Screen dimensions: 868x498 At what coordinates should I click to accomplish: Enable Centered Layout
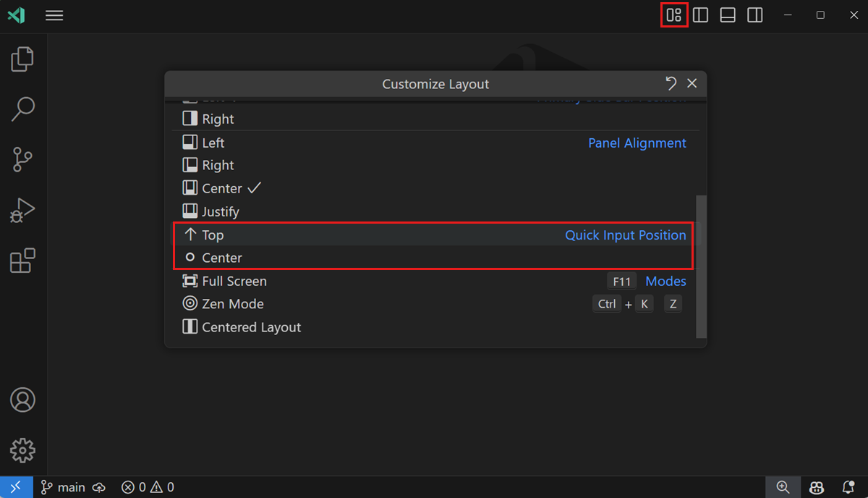pos(250,326)
